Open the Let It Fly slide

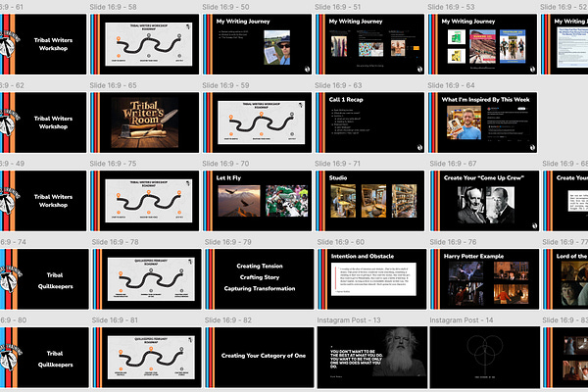[x=257, y=201]
